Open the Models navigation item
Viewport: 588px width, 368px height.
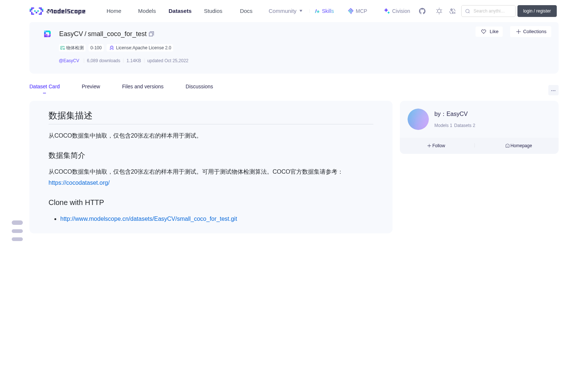point(147,11)
